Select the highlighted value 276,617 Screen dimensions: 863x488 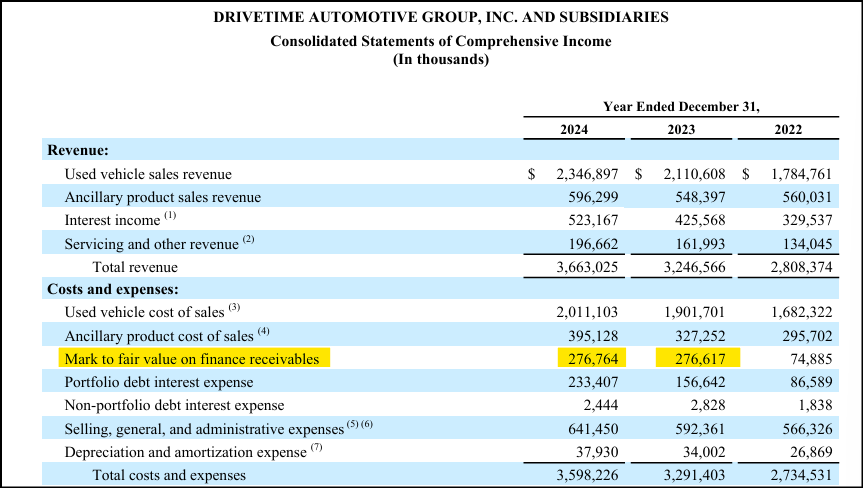701,359
